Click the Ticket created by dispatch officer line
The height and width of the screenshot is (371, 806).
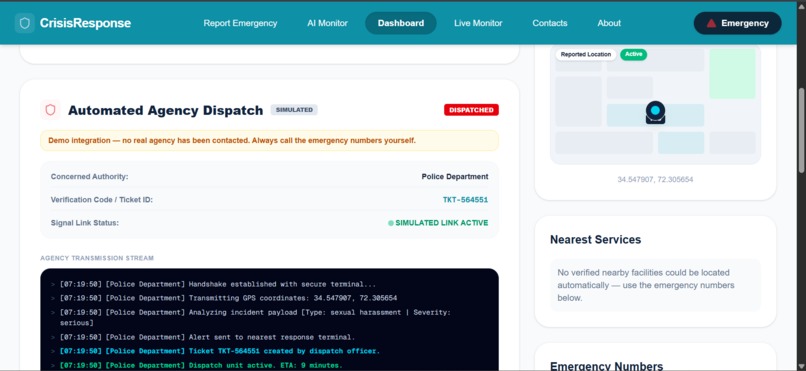219,351
